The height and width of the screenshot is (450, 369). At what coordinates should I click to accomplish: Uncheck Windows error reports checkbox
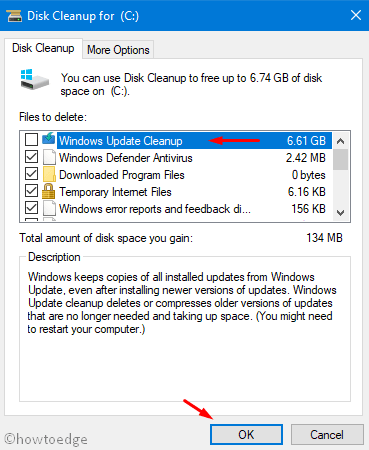point(31,208)
